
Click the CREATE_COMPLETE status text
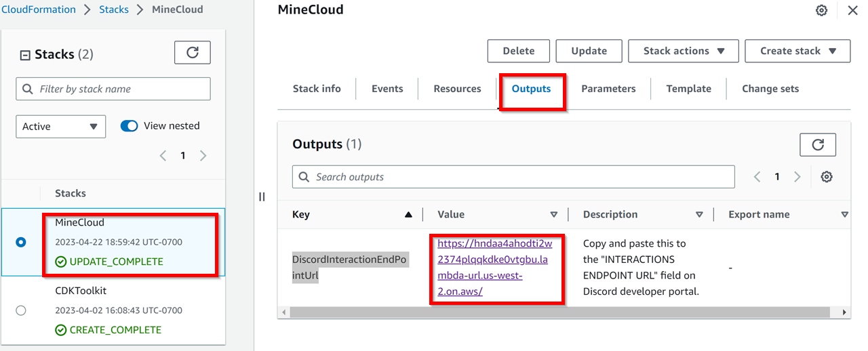[115, 330]
